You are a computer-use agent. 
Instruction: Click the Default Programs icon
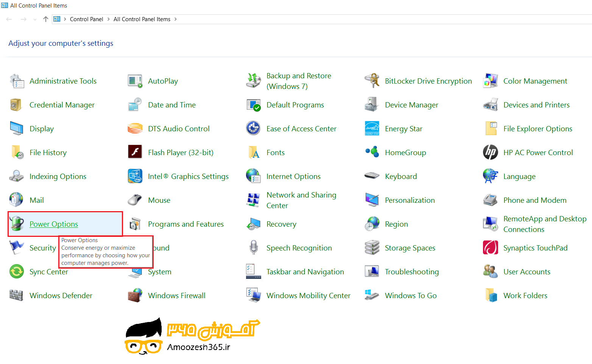click(253, 105)
